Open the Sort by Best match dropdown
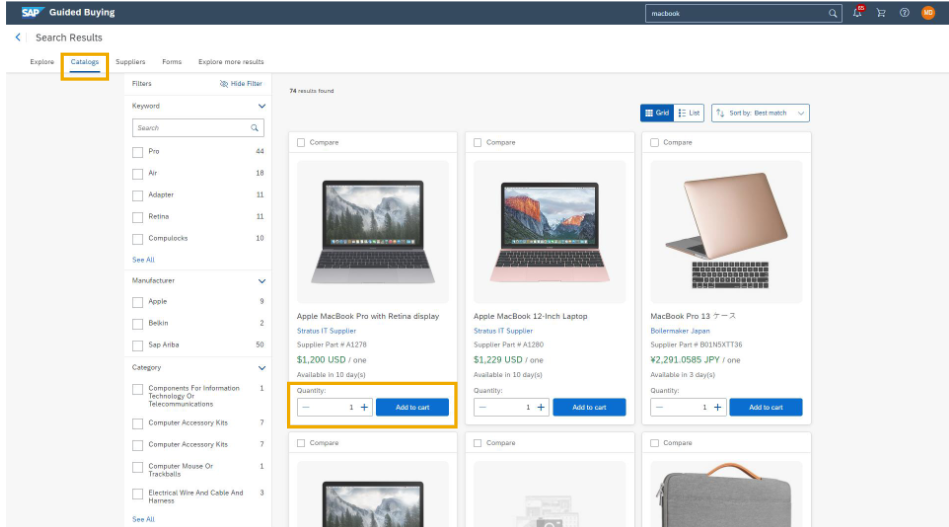The width and height of the screenshot is (949, 527). coord(760,113)
